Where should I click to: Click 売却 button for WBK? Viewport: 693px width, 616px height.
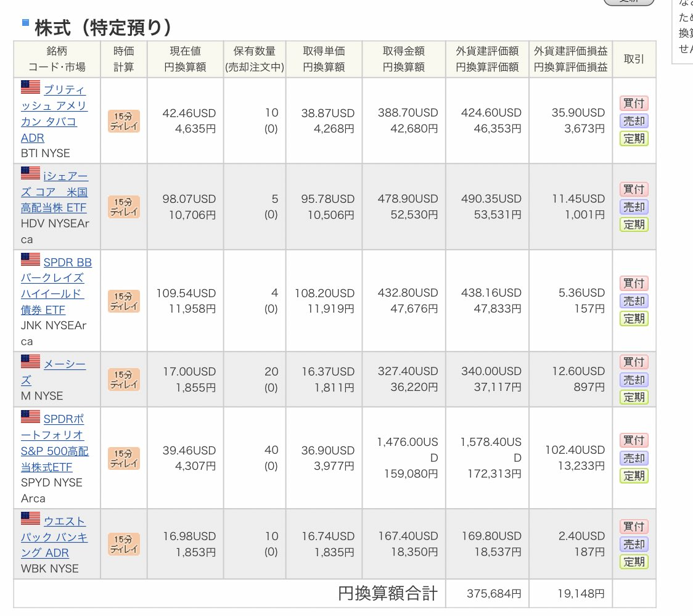click(x=634, y=544)
